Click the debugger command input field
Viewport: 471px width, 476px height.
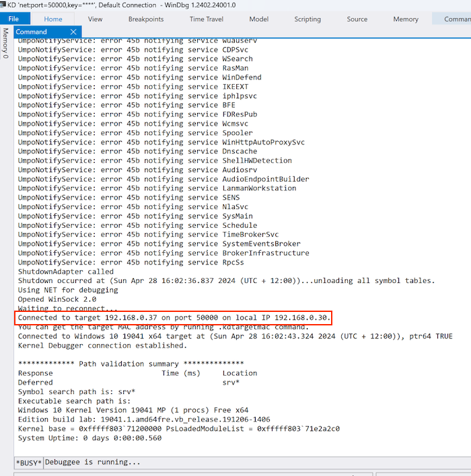257,463
